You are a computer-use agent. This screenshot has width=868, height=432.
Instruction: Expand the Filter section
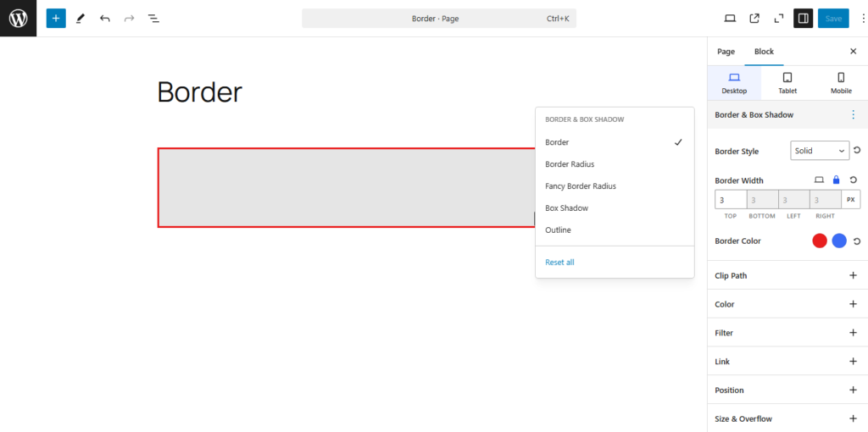tap(787, 333)
